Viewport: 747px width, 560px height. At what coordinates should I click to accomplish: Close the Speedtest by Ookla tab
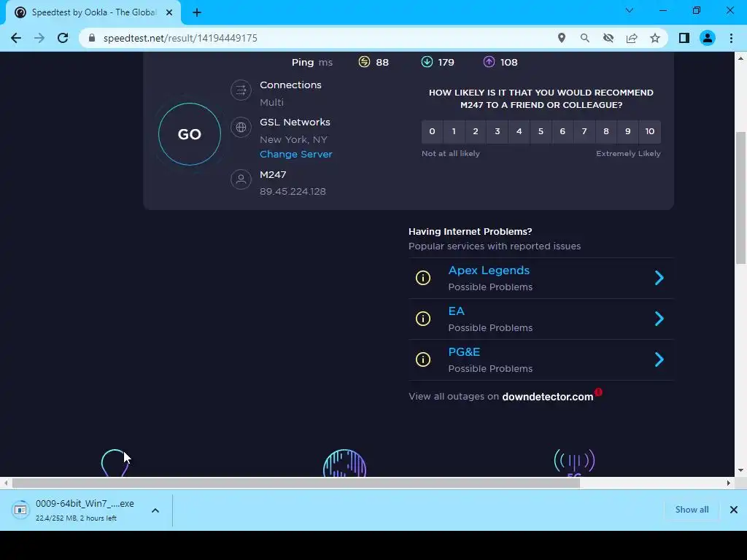169,12
